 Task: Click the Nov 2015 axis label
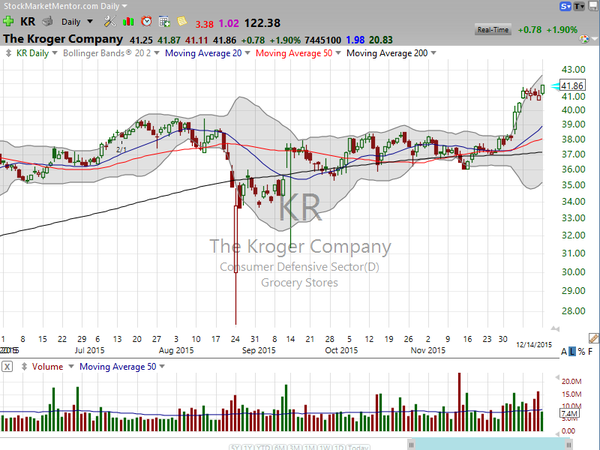click(428, 350)
